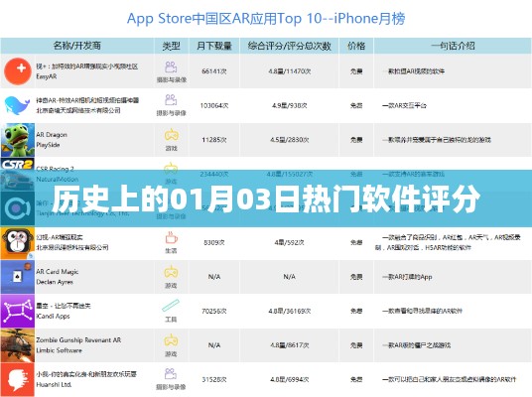Click the 4.8星/36169次 rating cell
This screenshot has width=532, height=397.
click(290, 312)
